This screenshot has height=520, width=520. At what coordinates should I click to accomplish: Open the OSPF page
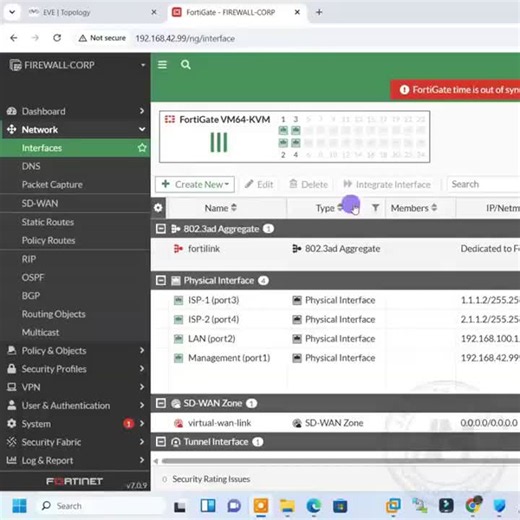click(33, 277)
